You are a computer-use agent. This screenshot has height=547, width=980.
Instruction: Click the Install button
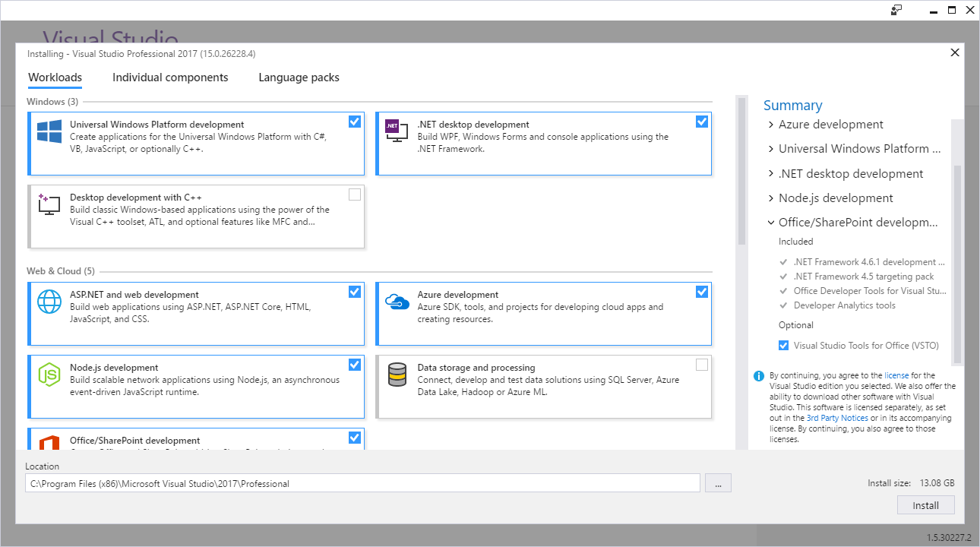[x=925, y=505]
